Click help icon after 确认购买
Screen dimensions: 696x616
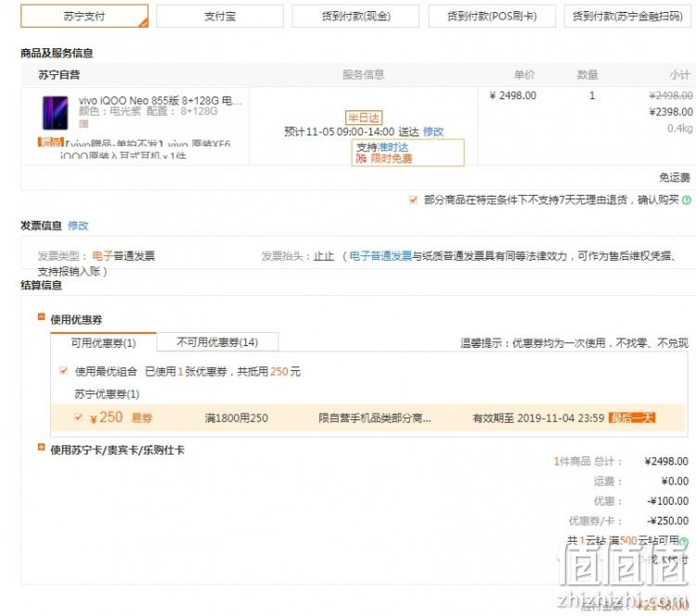(x=686, y=200)
